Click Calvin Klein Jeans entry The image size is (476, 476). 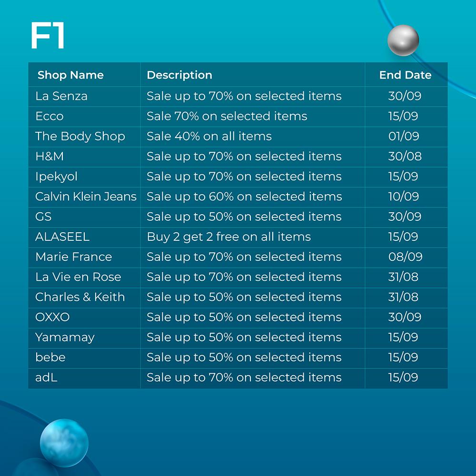click(x=86, y=197)
